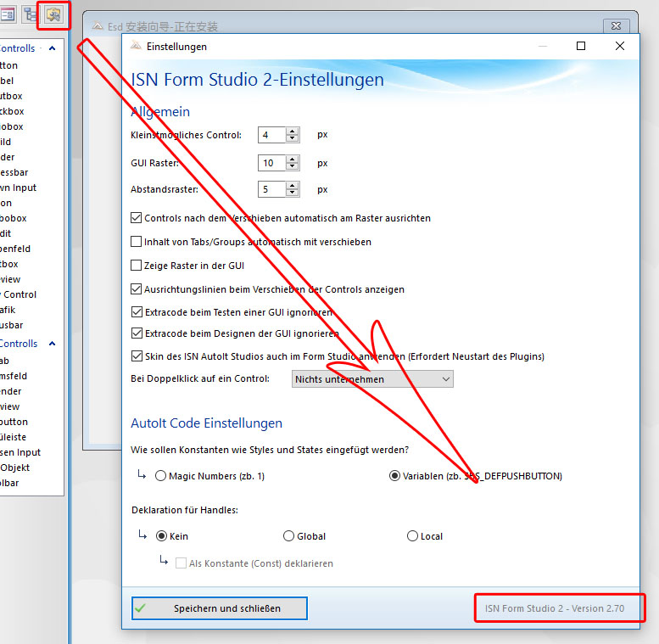Select Kein for handle declaration

coord(161,536)
